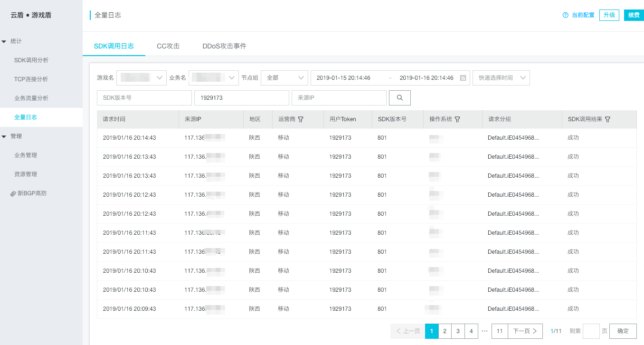
Task: Click the pagination ellipsis to skip pages
Action: [484, 331]
